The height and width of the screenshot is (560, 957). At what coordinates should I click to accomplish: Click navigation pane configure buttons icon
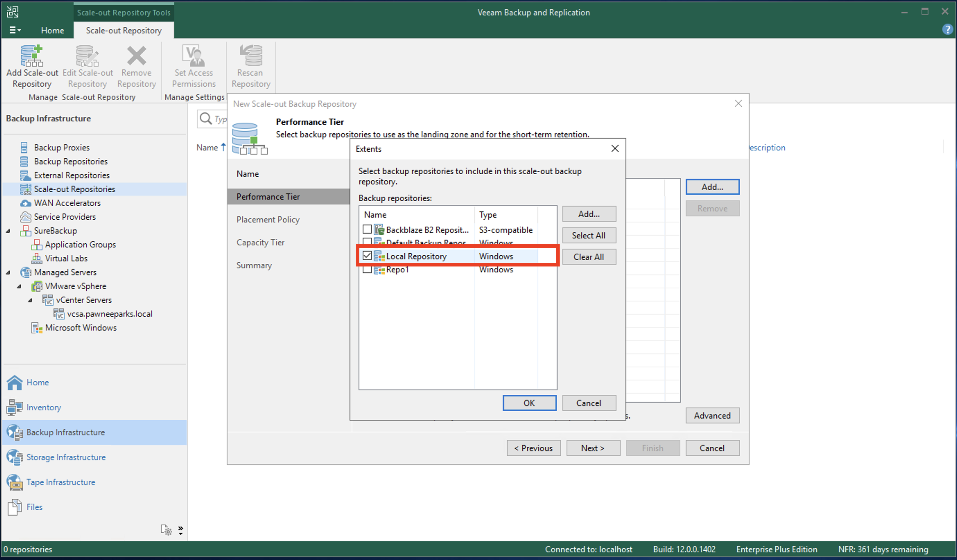tap(166, 530)
